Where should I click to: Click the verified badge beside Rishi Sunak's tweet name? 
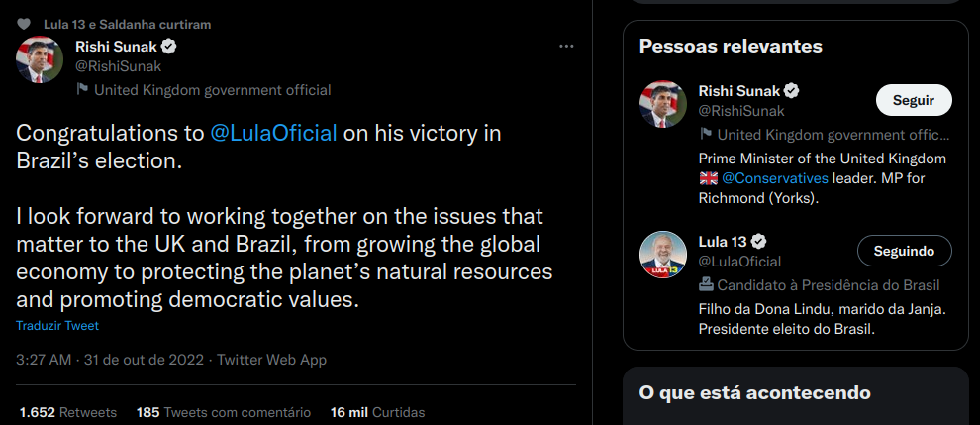tap(169, 47)
